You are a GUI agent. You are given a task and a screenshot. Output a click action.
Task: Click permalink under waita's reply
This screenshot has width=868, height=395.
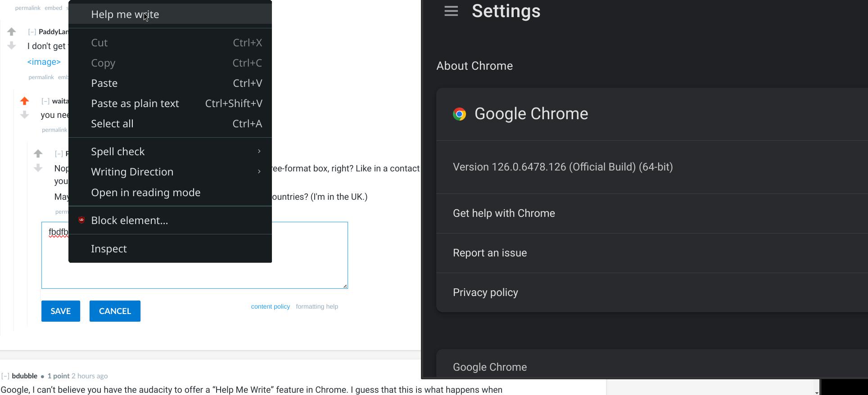(54, 130)
